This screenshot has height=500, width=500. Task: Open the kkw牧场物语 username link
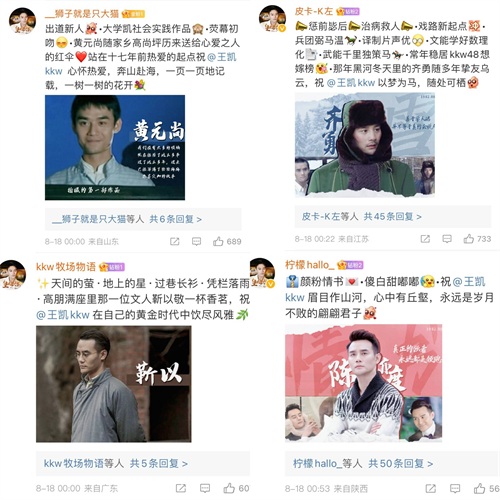[66, 267]
